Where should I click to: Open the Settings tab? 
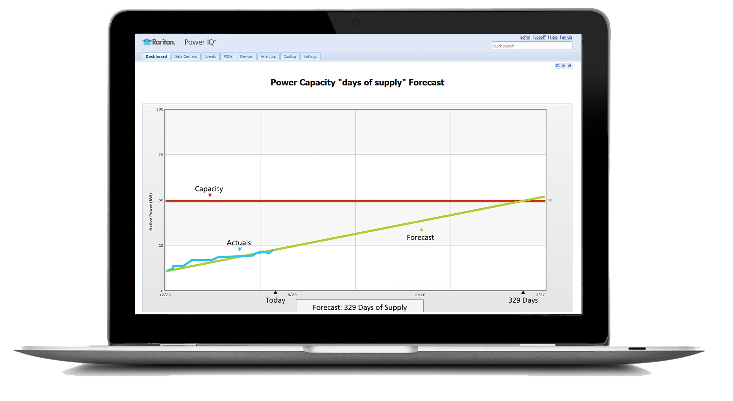tap(310, 57)
